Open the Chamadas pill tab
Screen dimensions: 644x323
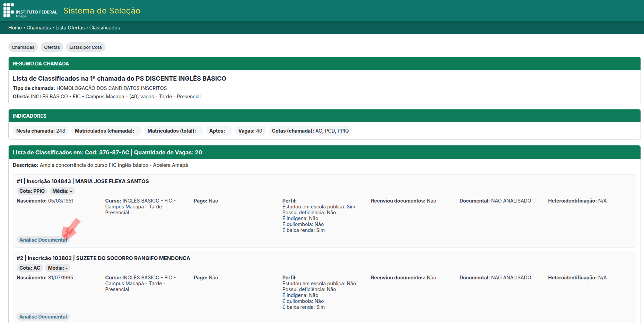(x=23, y=47)
